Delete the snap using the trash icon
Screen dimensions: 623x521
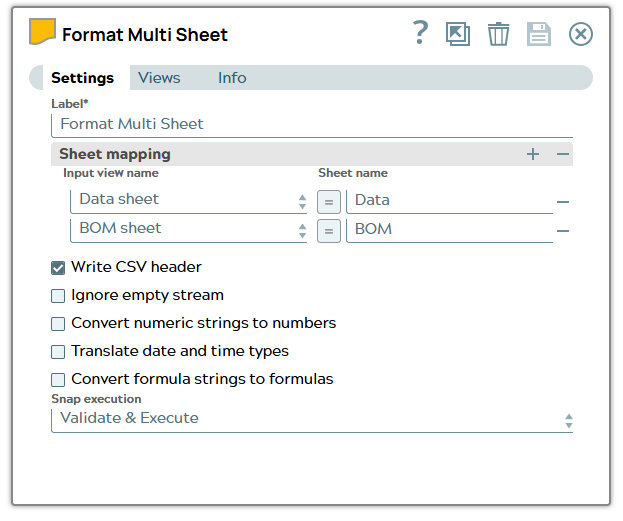pos(498,34)
